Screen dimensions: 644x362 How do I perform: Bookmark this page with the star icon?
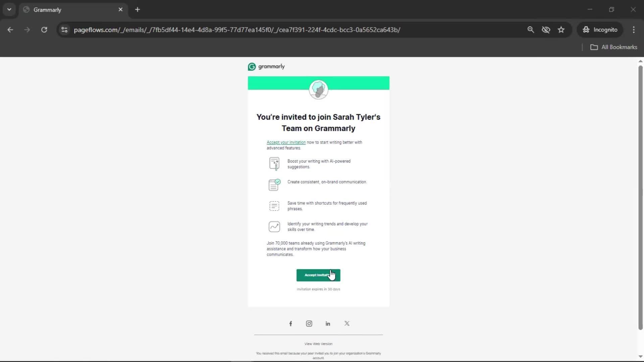tap(561, 30)
